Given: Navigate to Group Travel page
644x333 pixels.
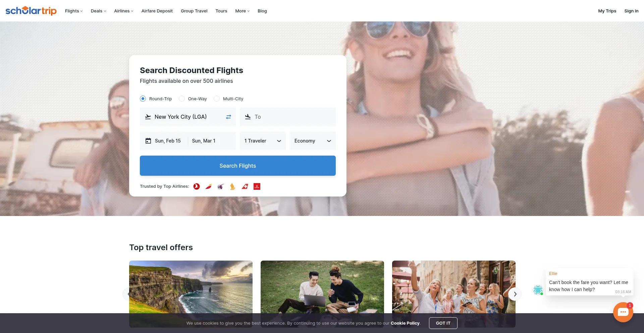Looking at the screenshot, I should (194, 11).
